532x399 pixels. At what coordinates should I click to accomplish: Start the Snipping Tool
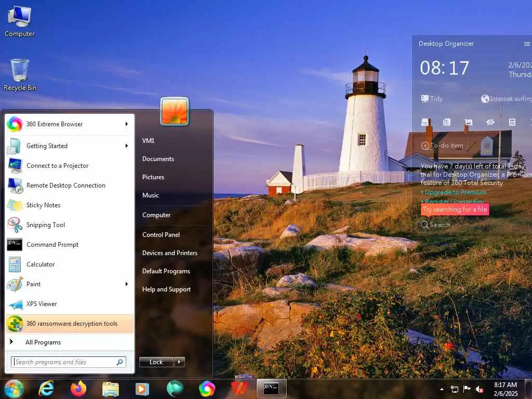[x=70, y=224]
